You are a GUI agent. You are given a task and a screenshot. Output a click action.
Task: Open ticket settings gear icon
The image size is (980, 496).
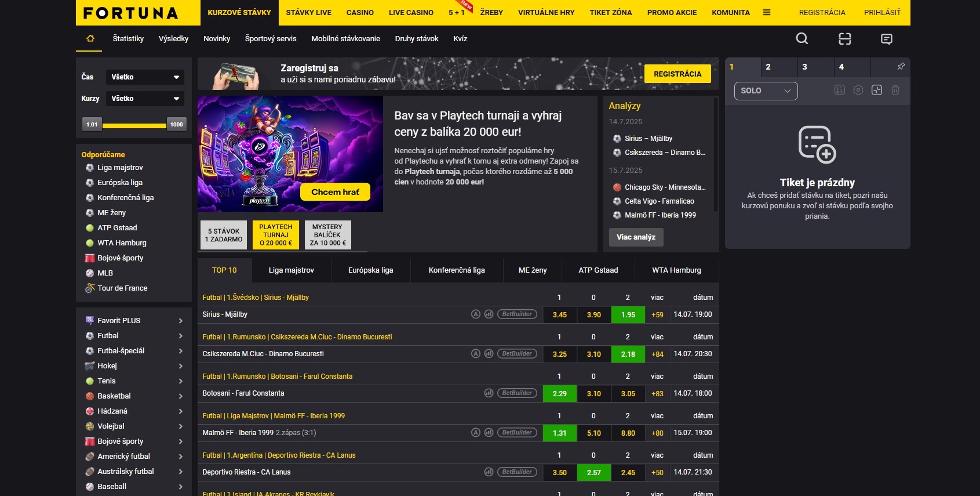pos(858,90)
